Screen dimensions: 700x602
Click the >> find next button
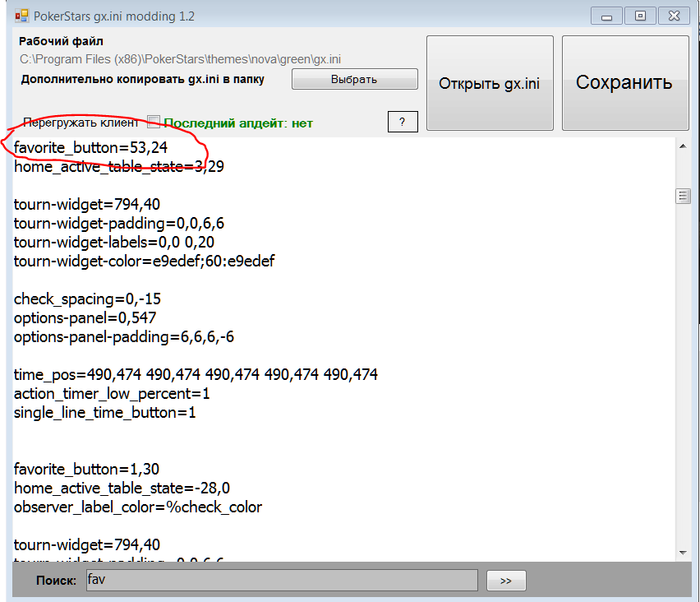tap(506, 581)
